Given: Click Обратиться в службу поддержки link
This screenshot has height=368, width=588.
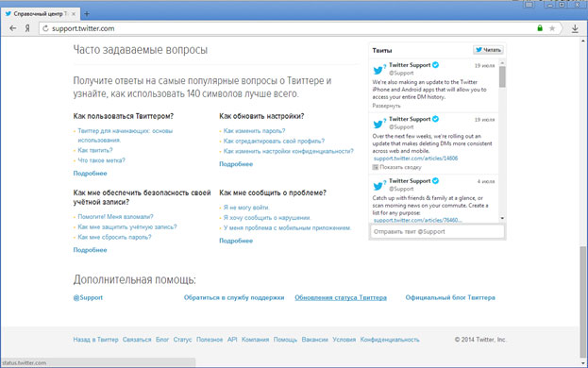Looking at the screenshot, I should pos(234,297).
